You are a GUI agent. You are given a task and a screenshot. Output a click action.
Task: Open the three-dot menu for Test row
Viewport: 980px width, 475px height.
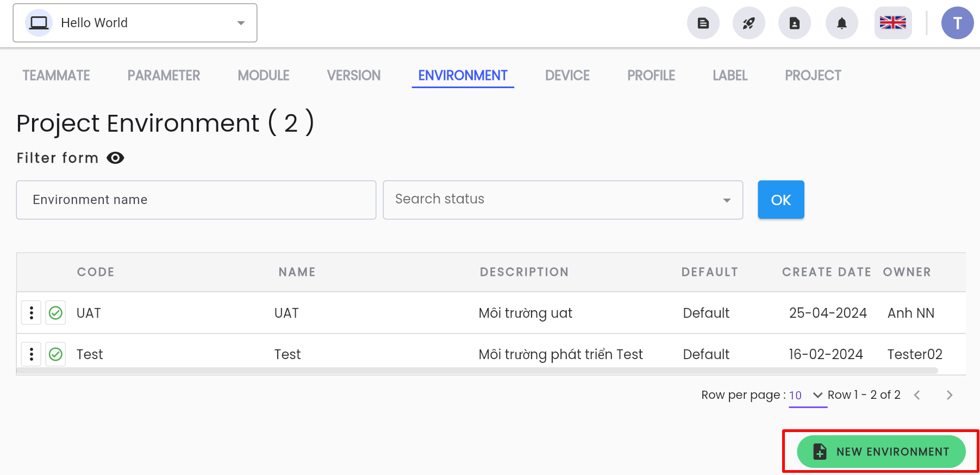[x=32, y=354]
